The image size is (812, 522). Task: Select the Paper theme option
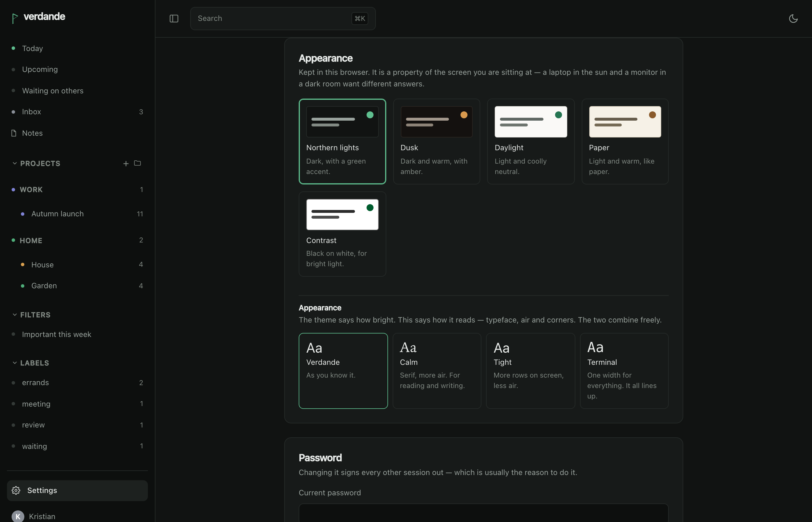[625, 141]
